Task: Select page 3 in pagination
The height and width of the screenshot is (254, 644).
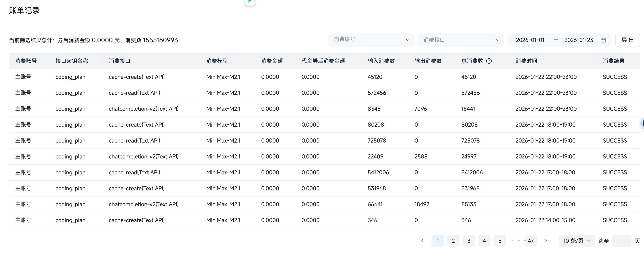Action: (469, 241)
